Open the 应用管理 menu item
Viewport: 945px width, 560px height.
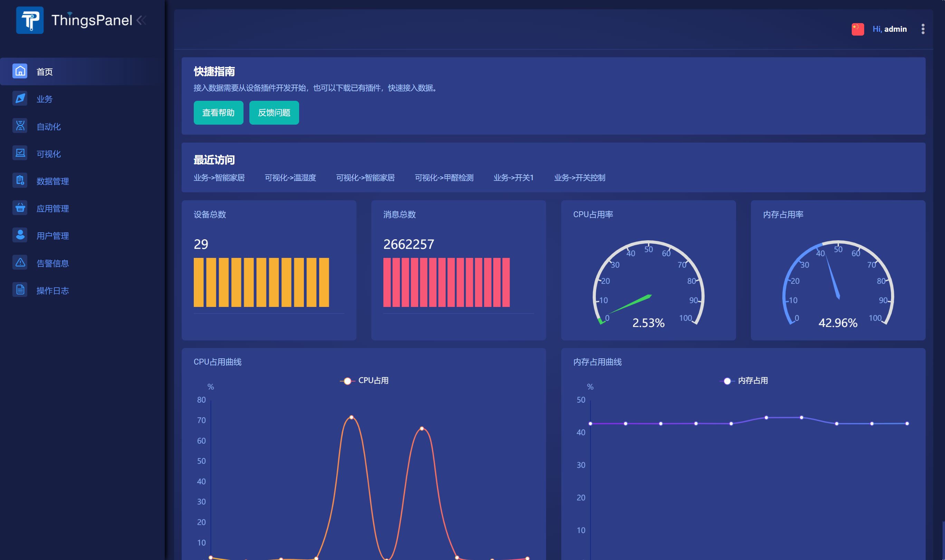[x=82, y=208]
